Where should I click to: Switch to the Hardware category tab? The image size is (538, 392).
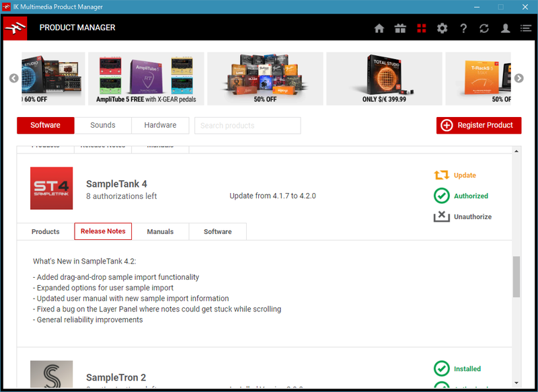click(x=160, y=125)
